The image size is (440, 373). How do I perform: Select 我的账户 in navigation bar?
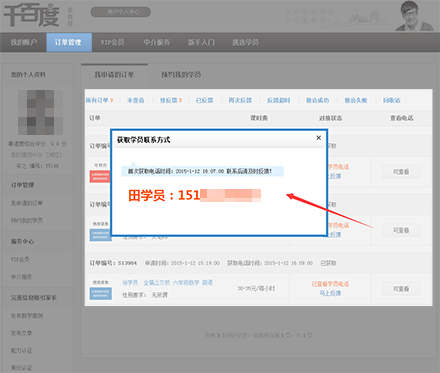(23, 42)
